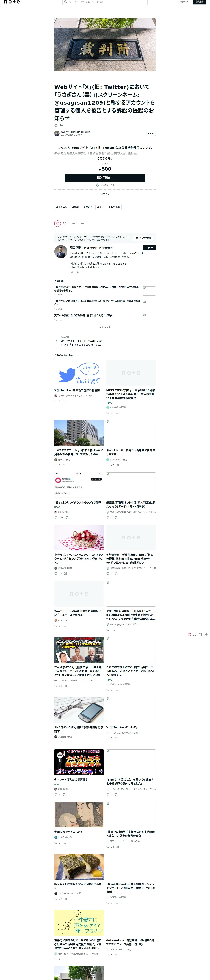Add 「殺す」より「ハゲ」 card to magazine
The height and width of the screenshot is (980, 210).
[67, 517]
